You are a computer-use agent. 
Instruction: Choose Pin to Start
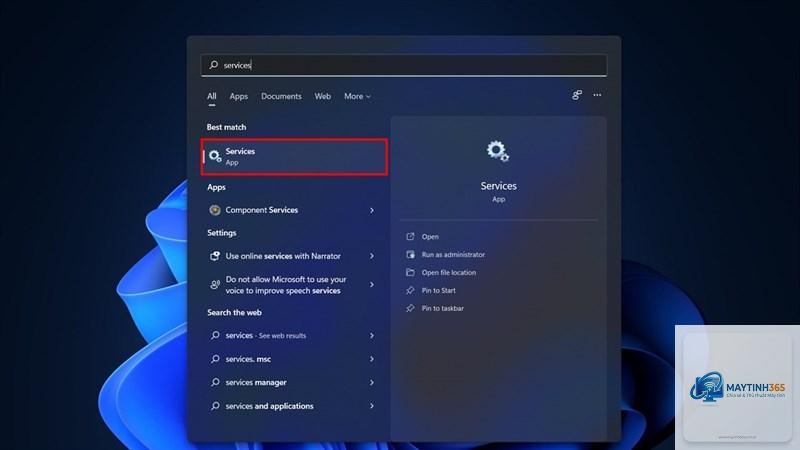pos(438,290)
